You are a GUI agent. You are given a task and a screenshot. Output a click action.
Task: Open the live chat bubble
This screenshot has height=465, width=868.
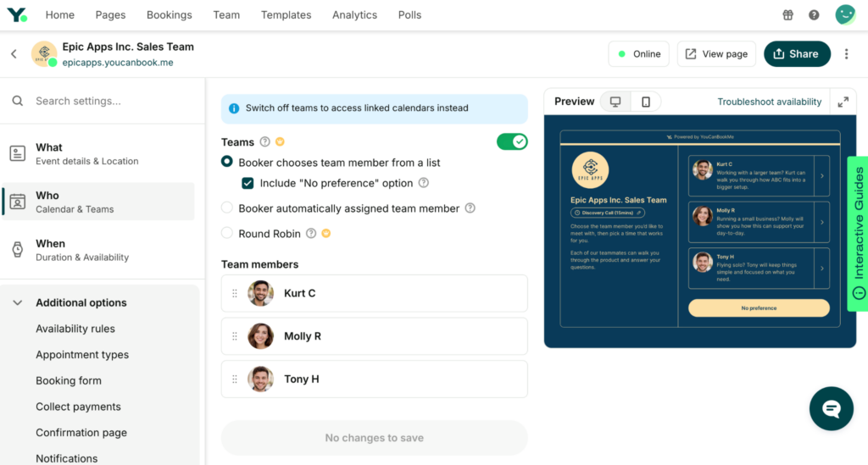pyautogui.click(x=831, y=408)
